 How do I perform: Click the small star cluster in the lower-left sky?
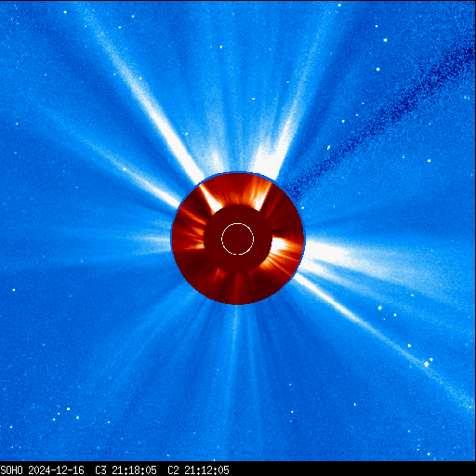[66, 415]
